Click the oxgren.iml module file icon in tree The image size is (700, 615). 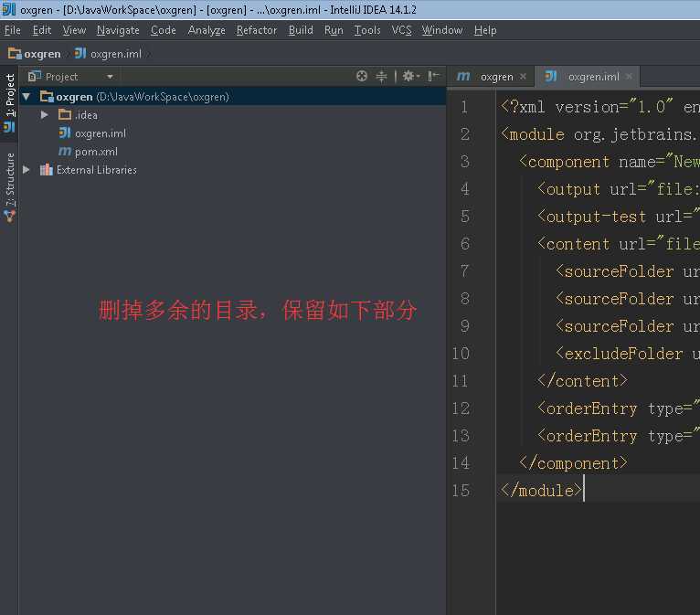[65, 133]
